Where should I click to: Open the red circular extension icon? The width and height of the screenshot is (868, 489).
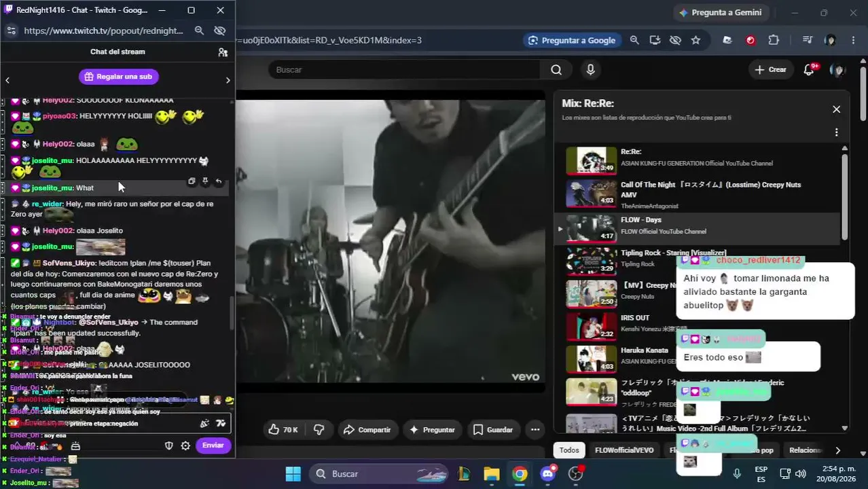[x=751, y=40]
